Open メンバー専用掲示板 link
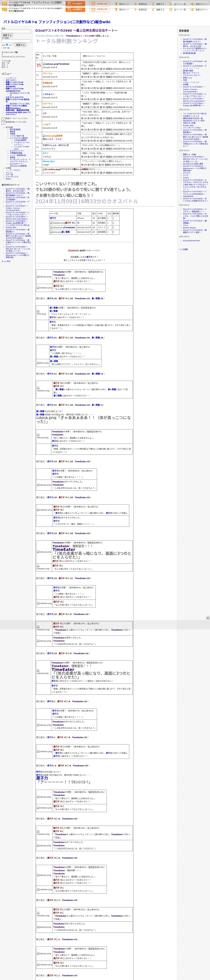210x980 pixels. click(x=18, y=155)
